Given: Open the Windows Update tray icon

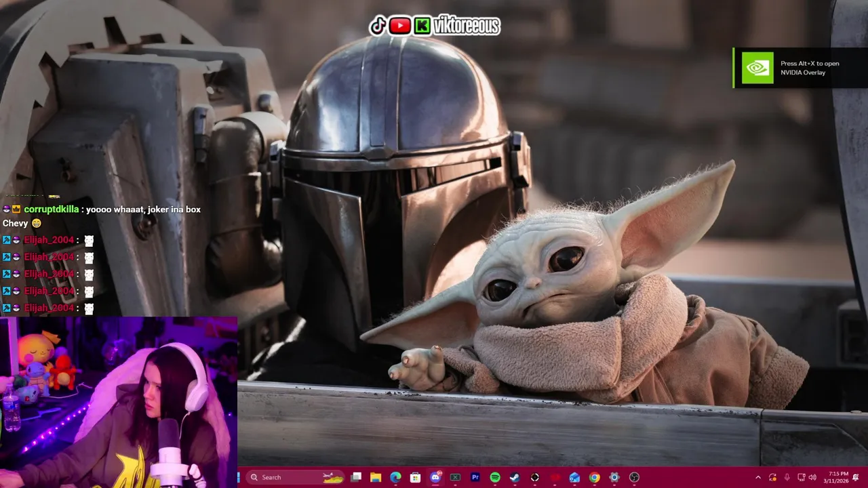Looking at the screenshot, I should tap(772, 477).
